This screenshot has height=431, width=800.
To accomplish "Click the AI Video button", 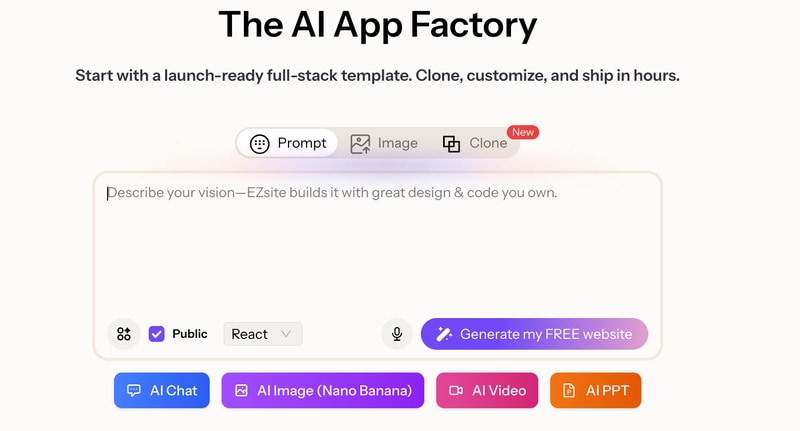I will [x=487, y=391].
